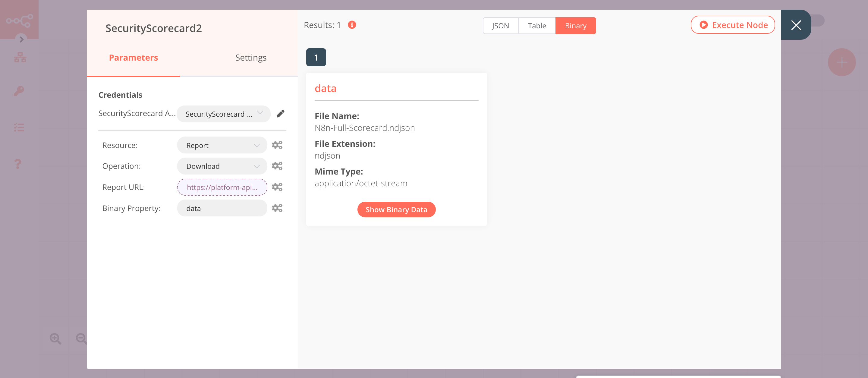
Task: Switch output view to Table
Action: pos(537,26)
